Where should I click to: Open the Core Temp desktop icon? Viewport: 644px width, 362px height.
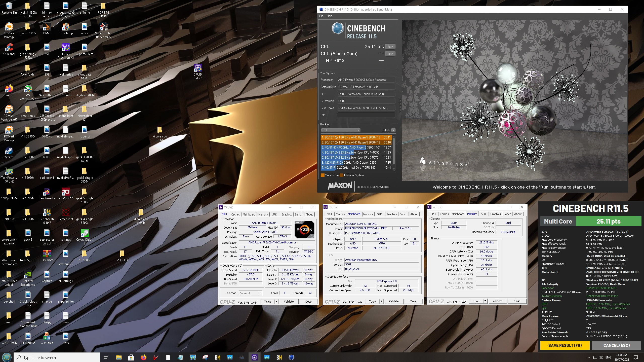66,29
